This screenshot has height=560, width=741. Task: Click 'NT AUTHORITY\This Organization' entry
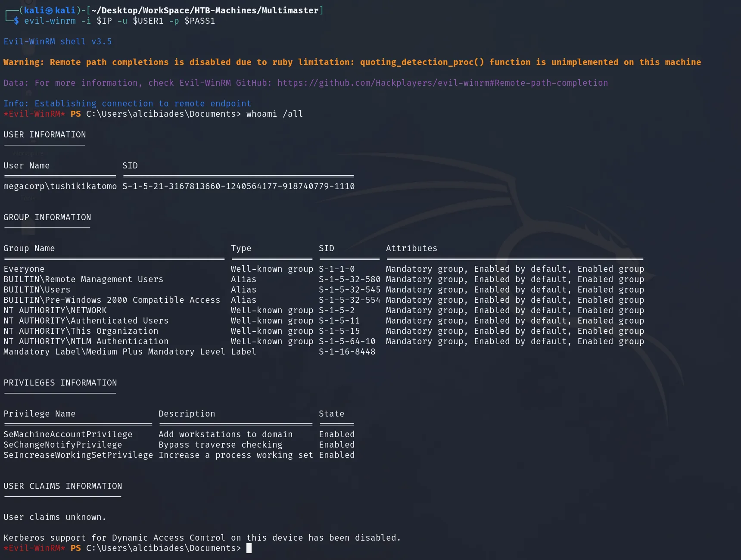[x=81, y=331]
